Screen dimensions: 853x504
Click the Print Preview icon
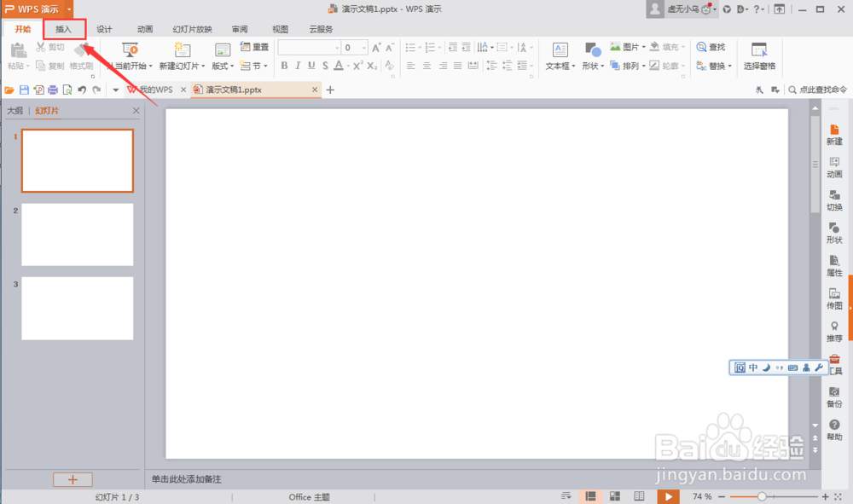coord(67,90)
